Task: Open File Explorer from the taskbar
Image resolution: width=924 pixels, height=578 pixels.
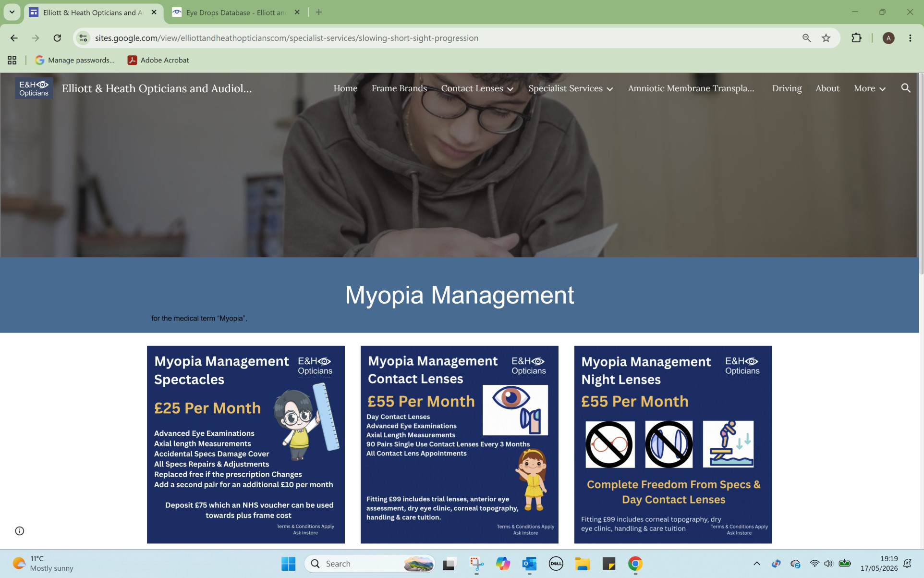Action: click(583, 564)
